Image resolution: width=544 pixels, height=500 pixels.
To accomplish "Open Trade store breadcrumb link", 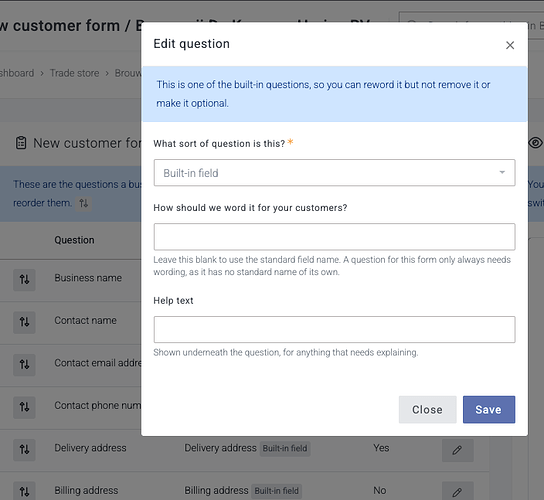I will coord(74,73).
